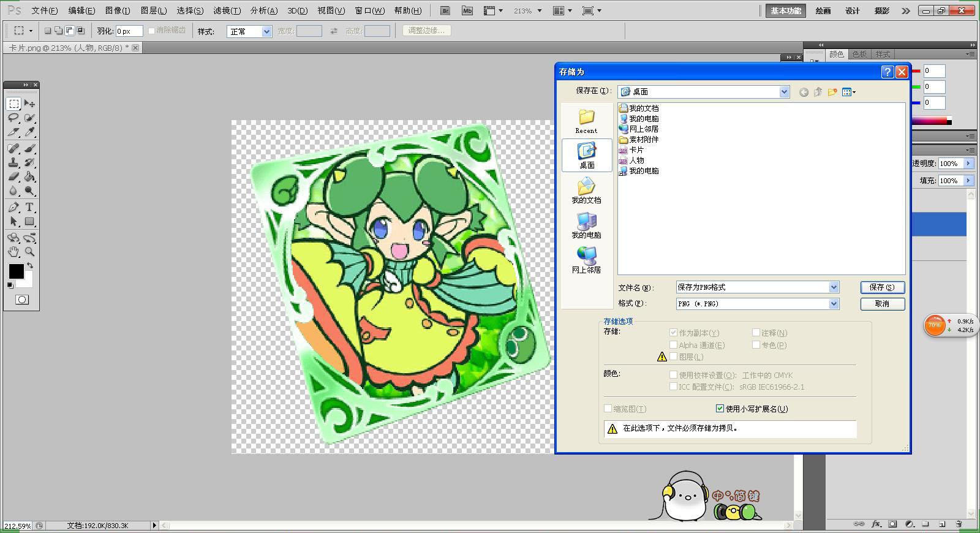Switch to the 色板 panel tab

click(x=859, y=55)
